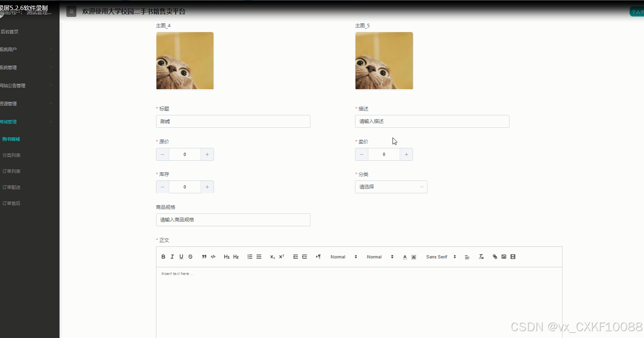644x338 pixels.
Task: Apply Heading 2 style
Action: point(236,257)
